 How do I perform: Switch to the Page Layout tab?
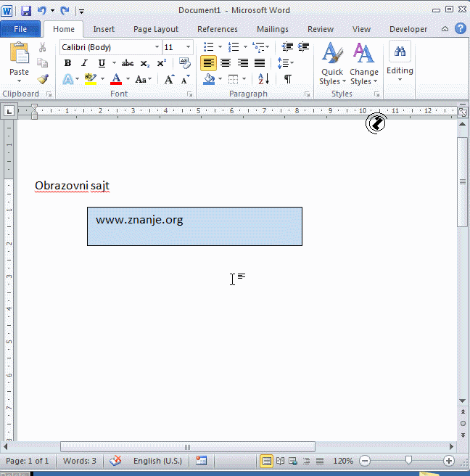point(156,29)
